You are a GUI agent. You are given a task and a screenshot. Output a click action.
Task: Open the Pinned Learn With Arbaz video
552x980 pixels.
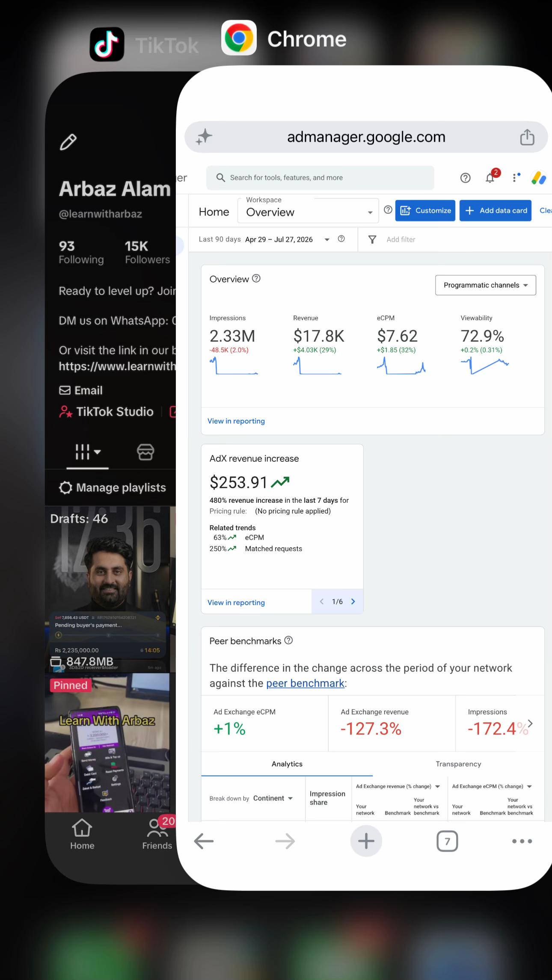click(x=107, y=743)
